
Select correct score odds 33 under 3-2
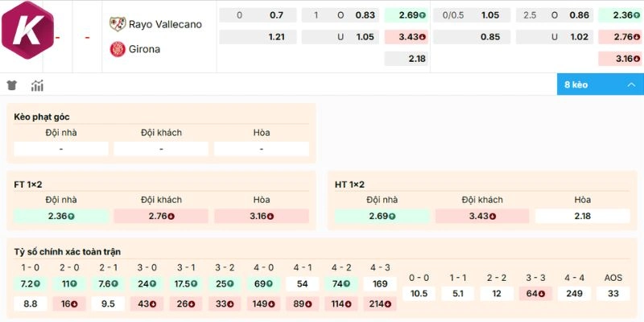[x=225, y=304]
